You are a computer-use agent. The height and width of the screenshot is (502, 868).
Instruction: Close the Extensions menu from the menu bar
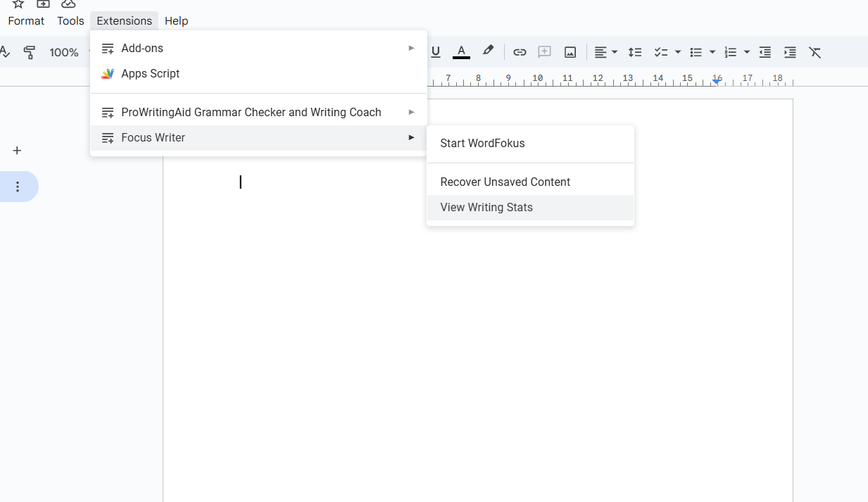[124, 21]
